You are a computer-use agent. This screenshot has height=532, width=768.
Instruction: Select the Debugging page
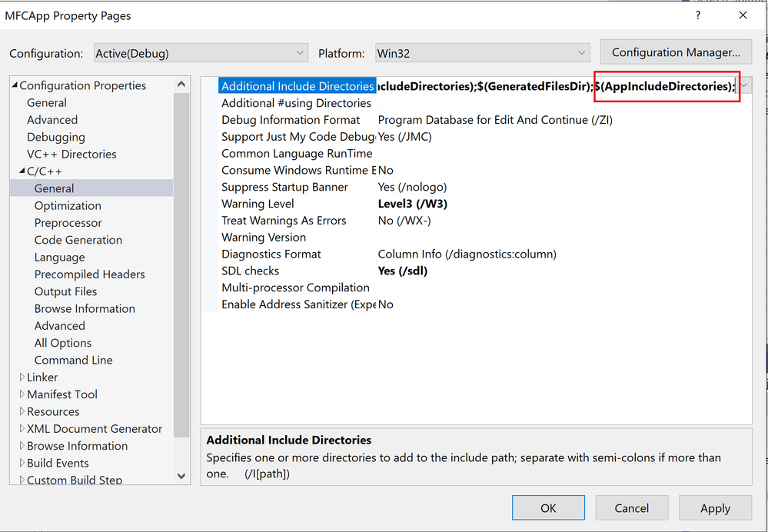(56, 137)
